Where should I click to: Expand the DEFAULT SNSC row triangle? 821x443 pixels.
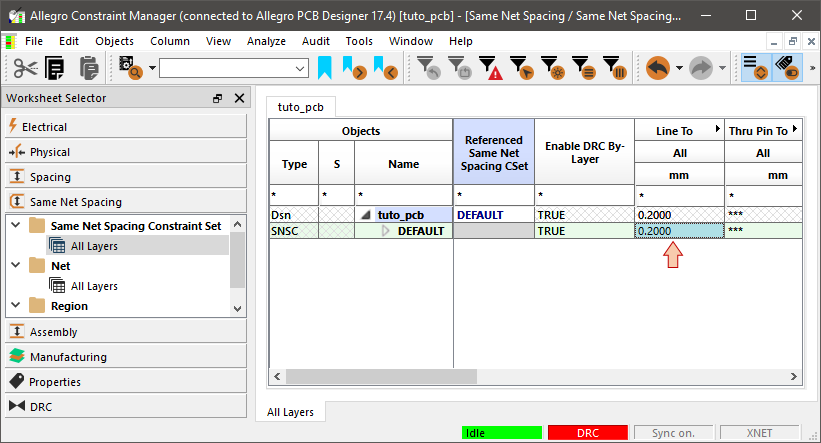click(x=386, y=231)
